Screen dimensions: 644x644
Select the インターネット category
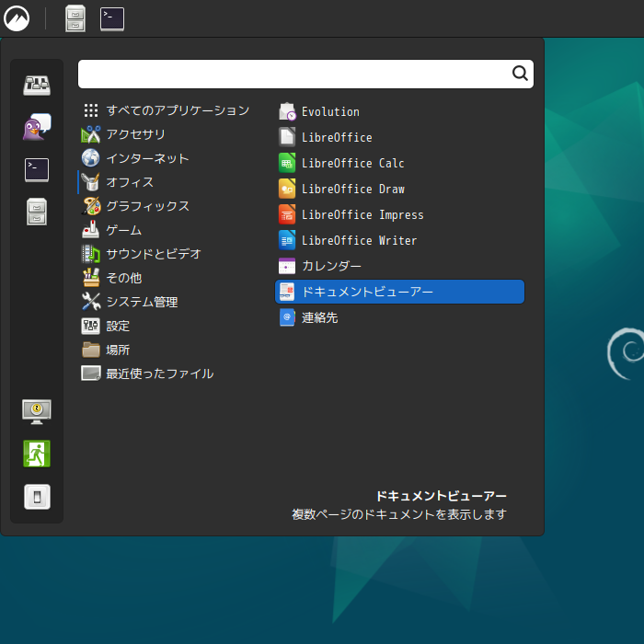tap(147, 158)
